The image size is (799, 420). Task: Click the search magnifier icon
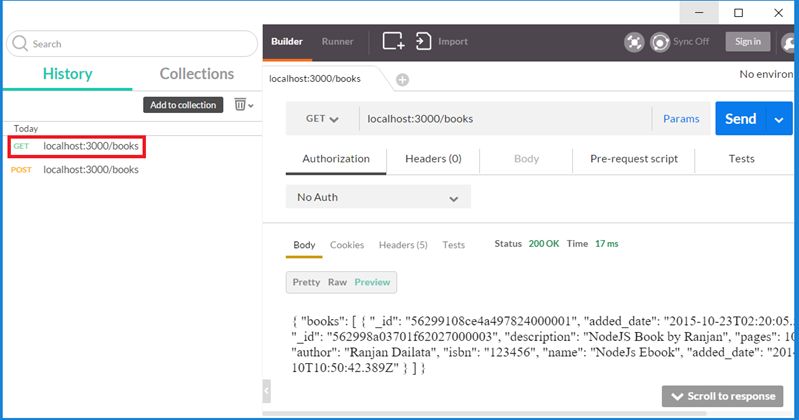(x=20, y=44)
